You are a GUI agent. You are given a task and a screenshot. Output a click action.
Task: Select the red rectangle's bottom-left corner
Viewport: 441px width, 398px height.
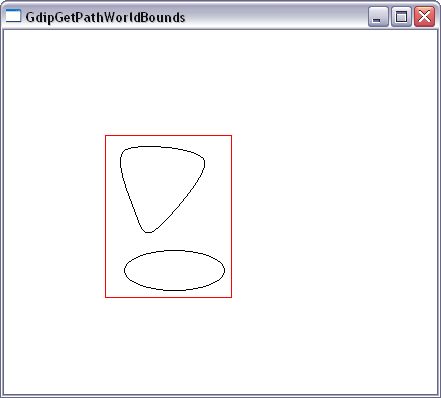click(105, 297)
